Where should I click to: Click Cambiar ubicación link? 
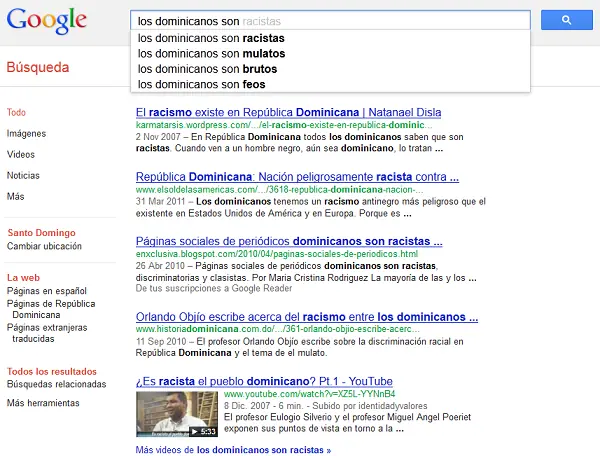(44, 246)
